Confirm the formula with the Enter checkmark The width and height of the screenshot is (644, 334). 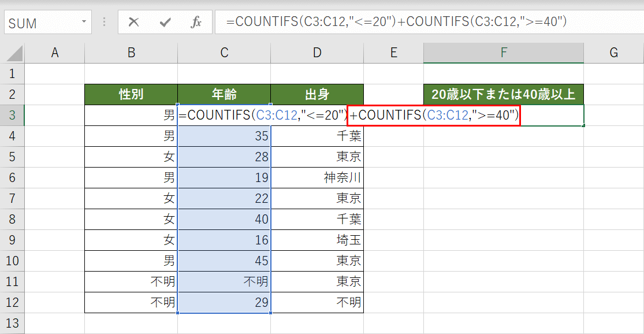click(x=166, y=23)
